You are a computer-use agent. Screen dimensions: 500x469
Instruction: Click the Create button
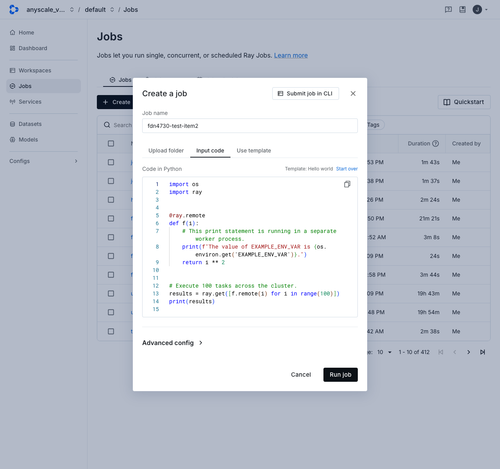click(115, 102)
